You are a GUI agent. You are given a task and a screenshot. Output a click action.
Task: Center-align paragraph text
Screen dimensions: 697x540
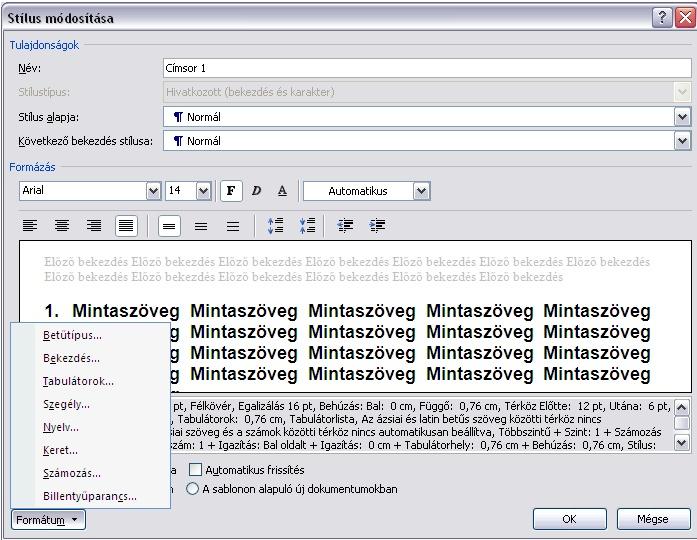[x=62, y=226]
